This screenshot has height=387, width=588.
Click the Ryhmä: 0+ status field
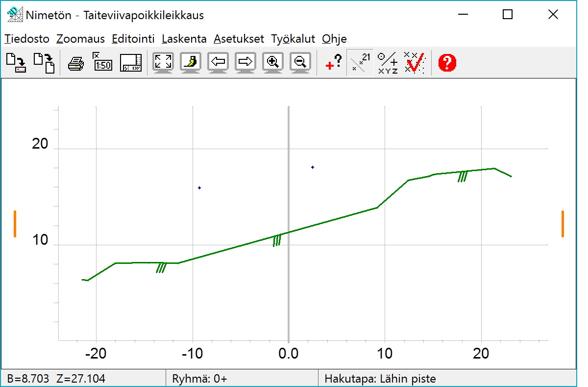click(x=199, y=379)
